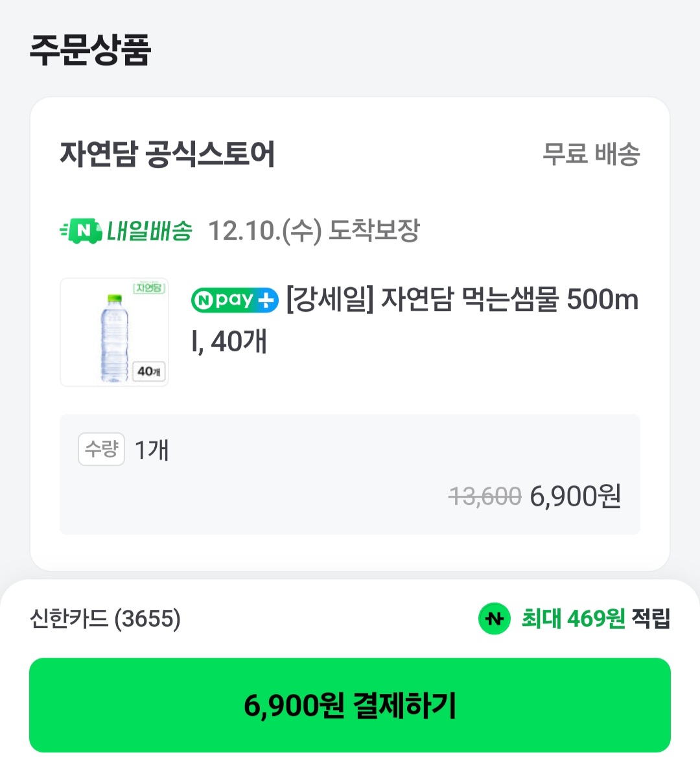Tap the 1개 quantity value
This screenshot has height=766, width=700.
[x=152, y=450]
